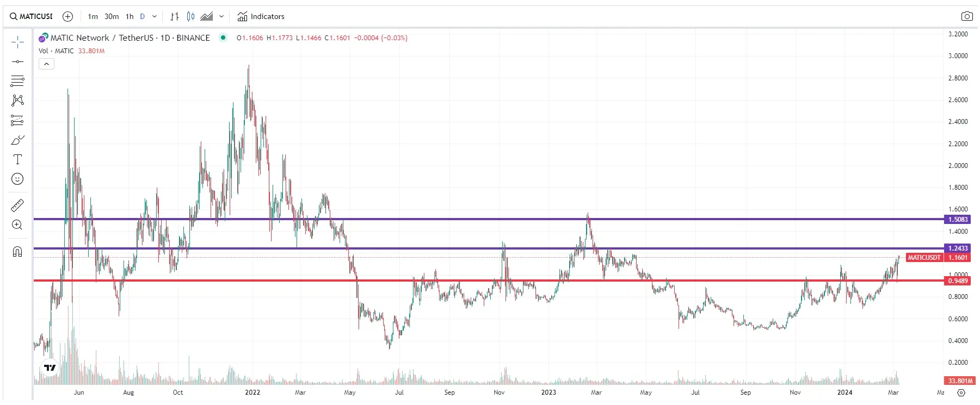
Task: Click the current price tag 1.1601
Action: [958, 258]
